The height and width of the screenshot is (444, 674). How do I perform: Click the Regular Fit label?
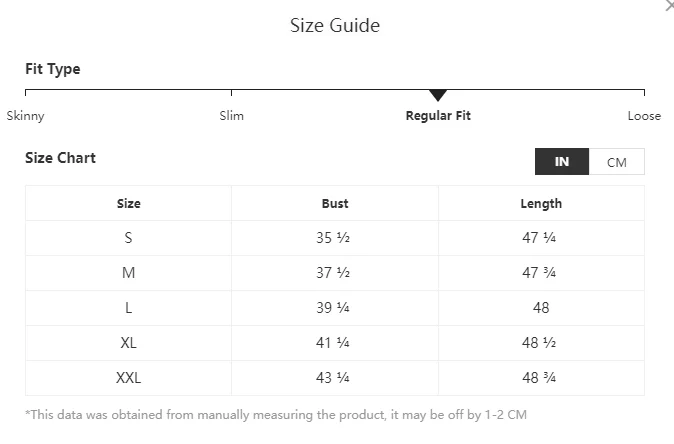[x=438, y=116]
